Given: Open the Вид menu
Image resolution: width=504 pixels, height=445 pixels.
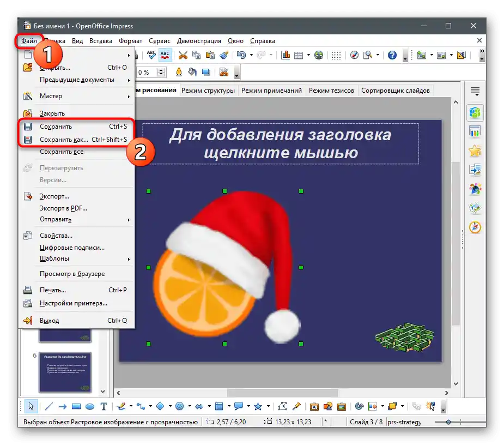Looking at the screenshot, I should pyautogui.click(x=77, y=41).
